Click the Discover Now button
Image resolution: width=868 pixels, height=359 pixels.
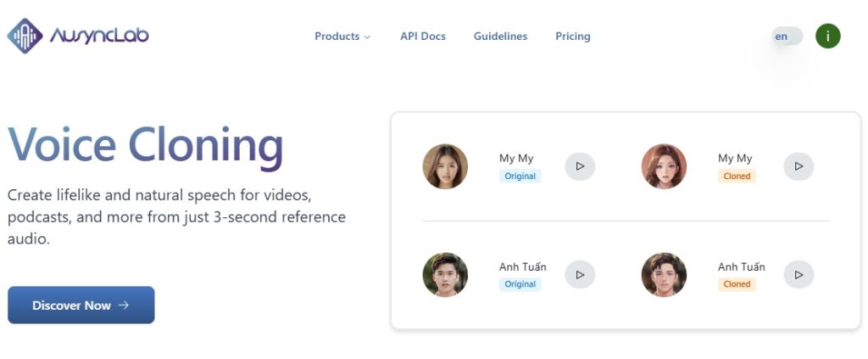(x=81, y=305)
